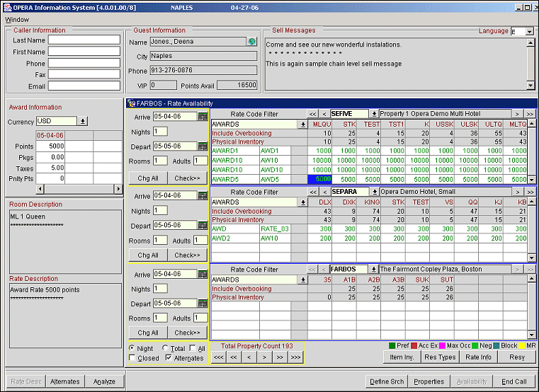539x392 pixels.
Task: Go to next room type for SEFIVE property
Action: point(518,113)
